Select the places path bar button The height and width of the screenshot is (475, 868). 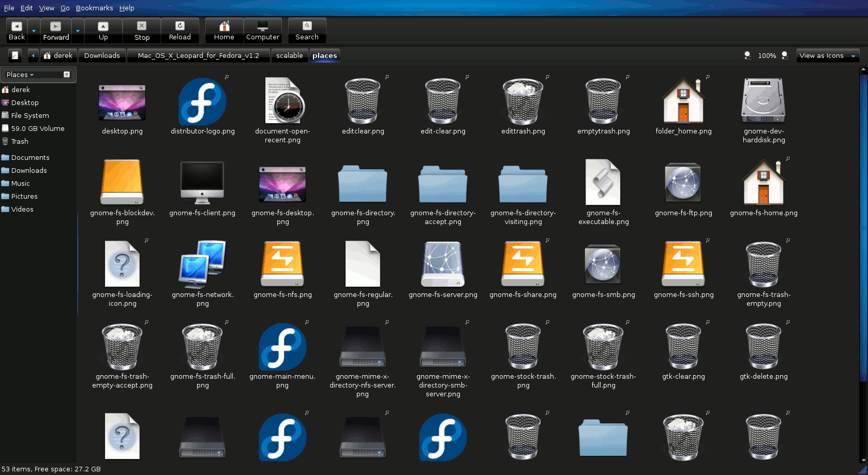(325, 55)
